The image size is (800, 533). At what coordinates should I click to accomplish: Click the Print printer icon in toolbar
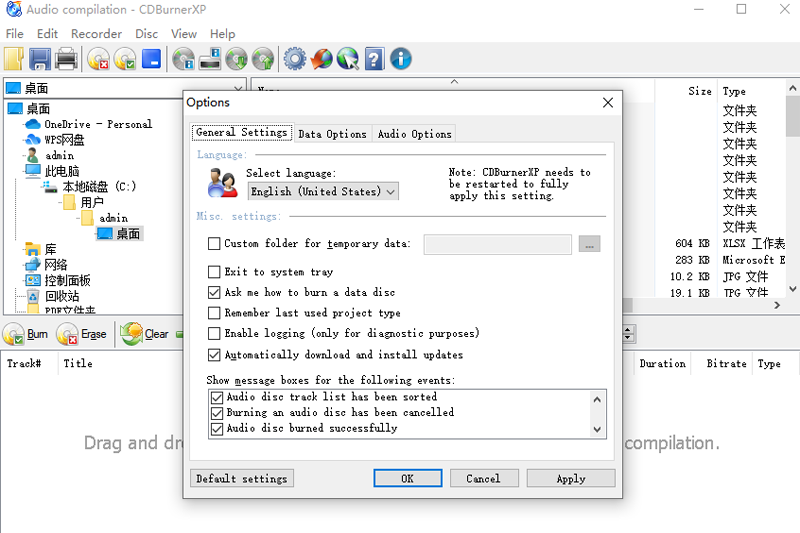point(67,59)
